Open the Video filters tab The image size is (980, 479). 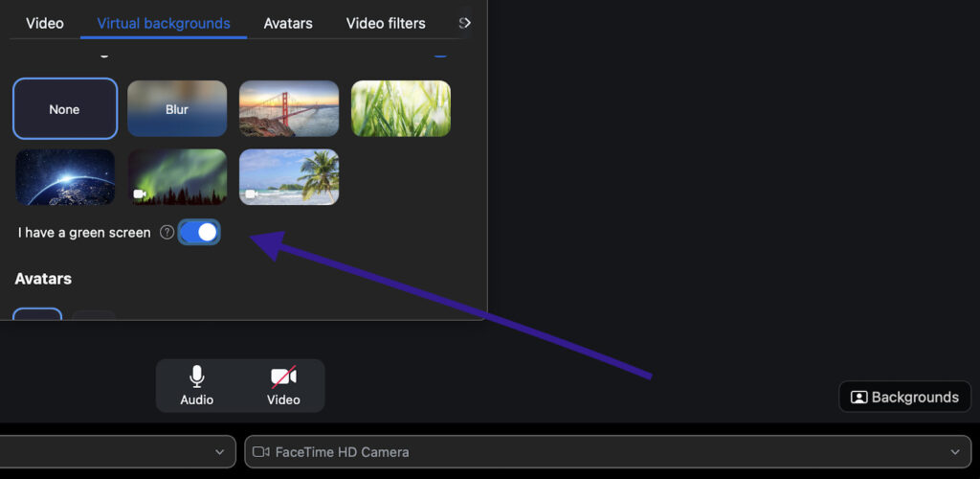tap(386, 23)
